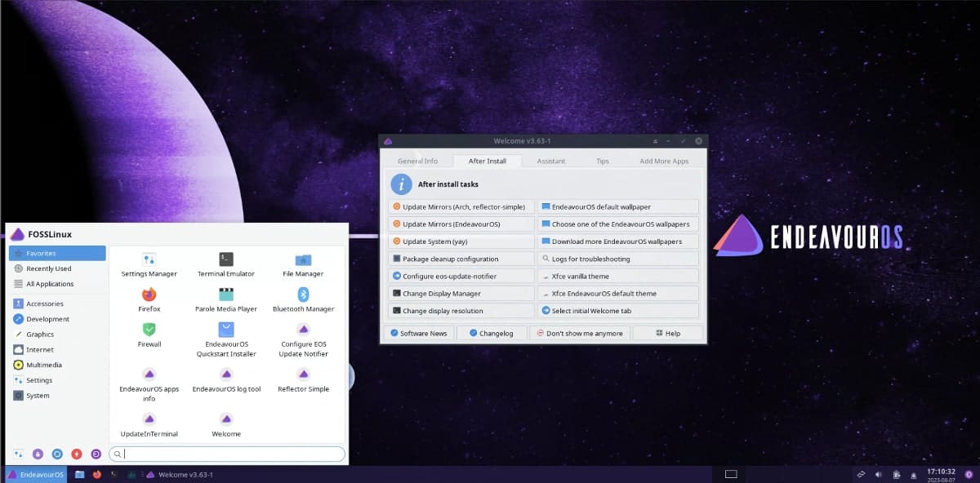Click the EndeavourOS menu button on the taskbar
This screenshot has height=483, width=980.
[36, 474]
